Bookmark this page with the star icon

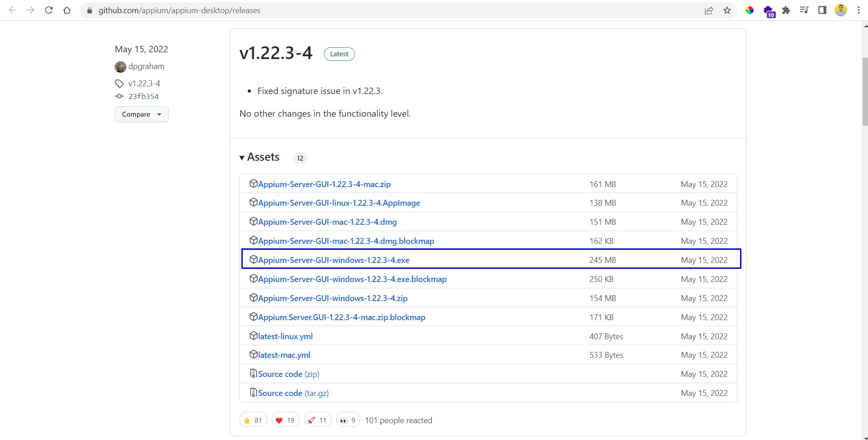[x=727, y=10]
